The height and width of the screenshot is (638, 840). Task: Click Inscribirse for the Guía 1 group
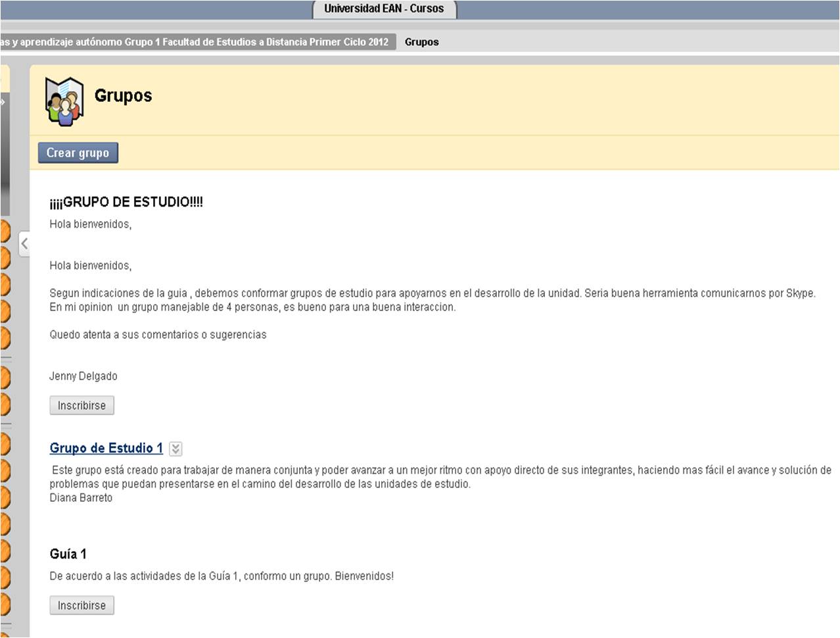(x=82, y=606)
